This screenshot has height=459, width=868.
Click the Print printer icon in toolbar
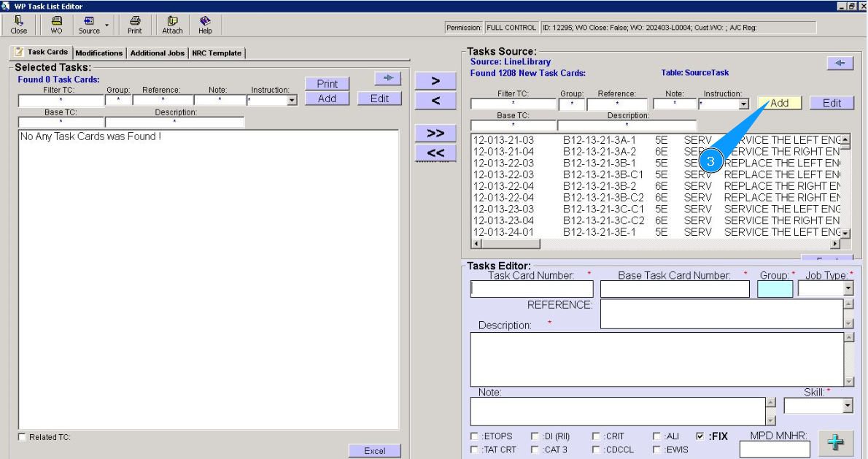134,25
